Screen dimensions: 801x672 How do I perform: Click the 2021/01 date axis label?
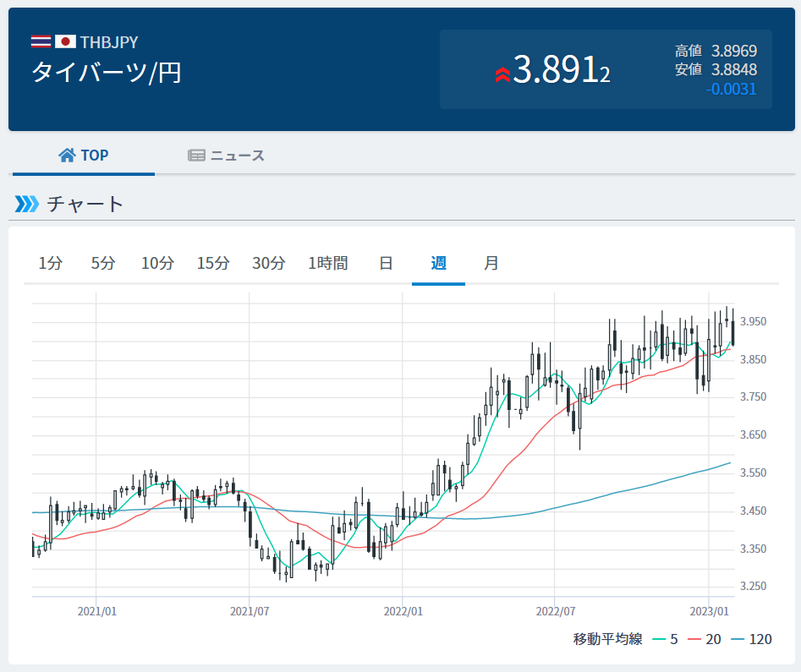click(96, 611)
